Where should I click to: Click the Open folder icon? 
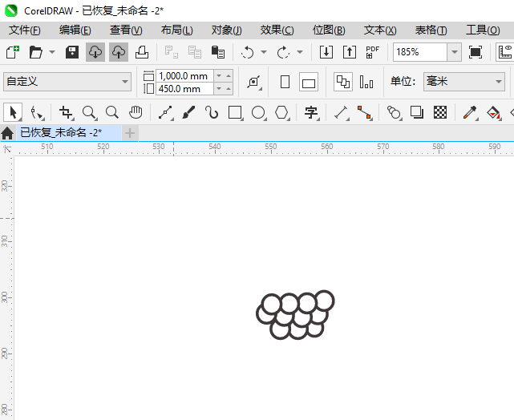(x=36, y=52)
